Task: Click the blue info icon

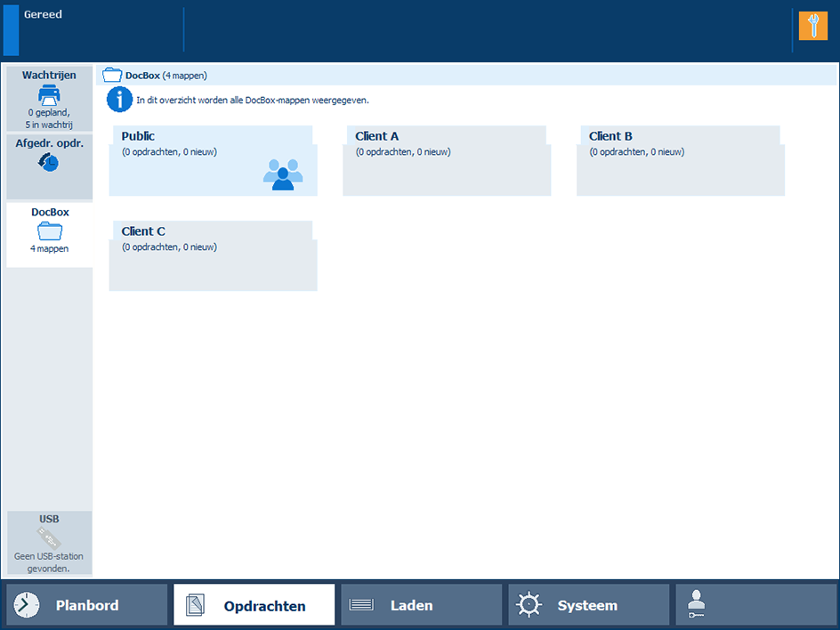Action: coord(119,100)
